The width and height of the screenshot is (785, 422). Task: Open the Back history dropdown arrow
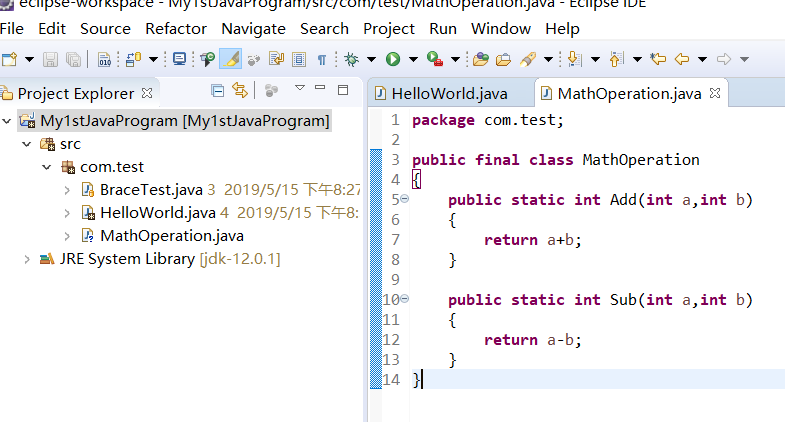click(x=702, y=59)
